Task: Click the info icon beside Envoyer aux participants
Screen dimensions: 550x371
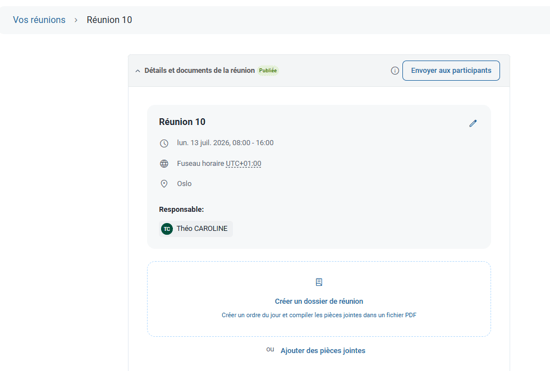Action: click(x=395, y=71)
